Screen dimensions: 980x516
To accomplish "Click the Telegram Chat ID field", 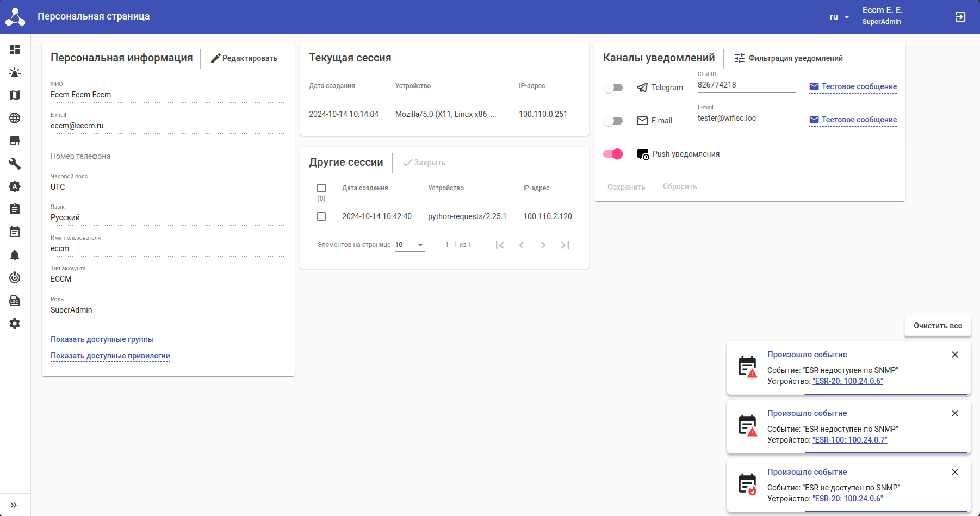I will 746,85.
